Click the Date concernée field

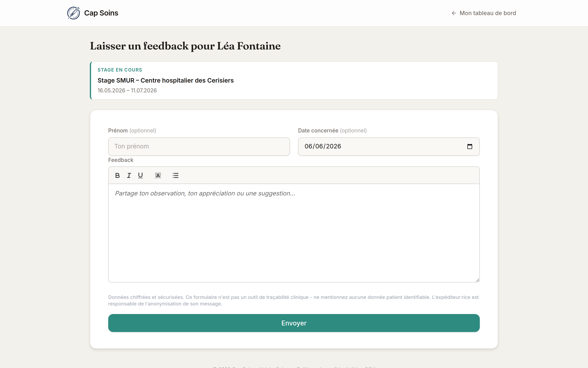click(389, 147)
